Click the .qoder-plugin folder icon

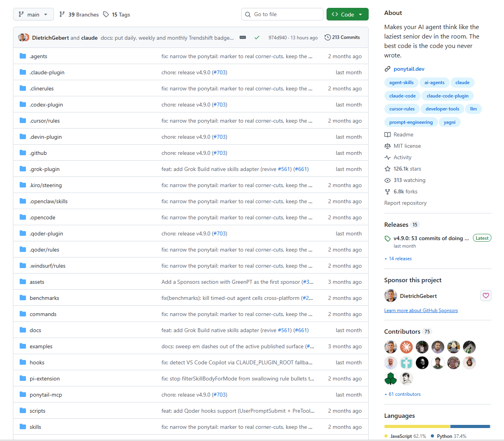[x=23, y=233]
